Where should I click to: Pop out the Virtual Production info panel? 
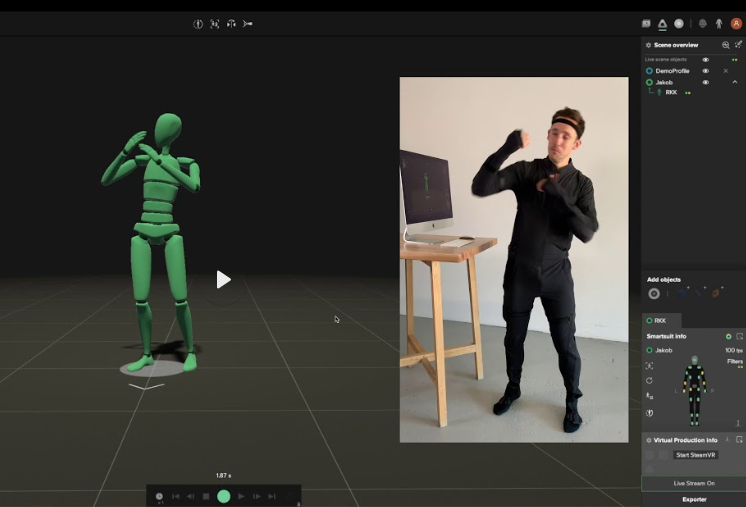(x=739, y=439)
